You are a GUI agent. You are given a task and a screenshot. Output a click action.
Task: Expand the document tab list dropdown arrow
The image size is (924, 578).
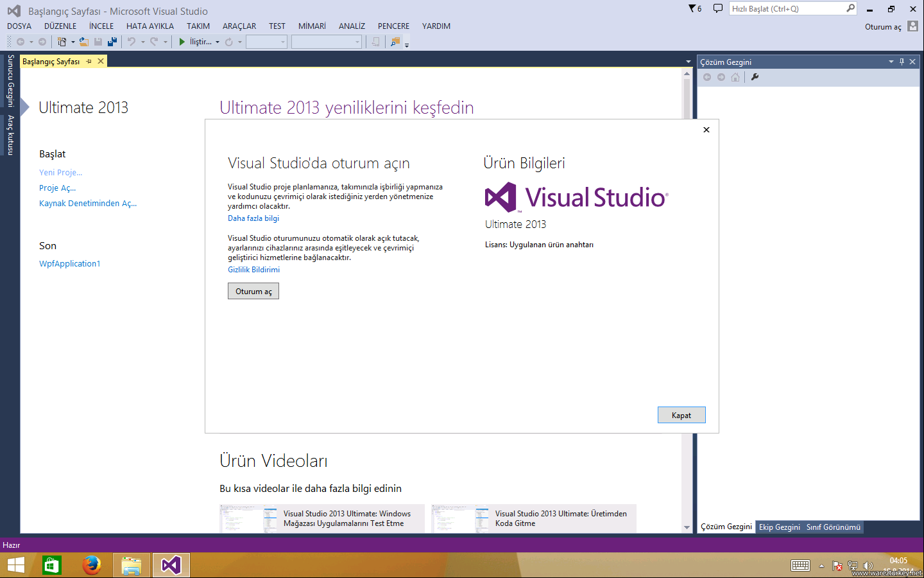[x=688, y=62]
